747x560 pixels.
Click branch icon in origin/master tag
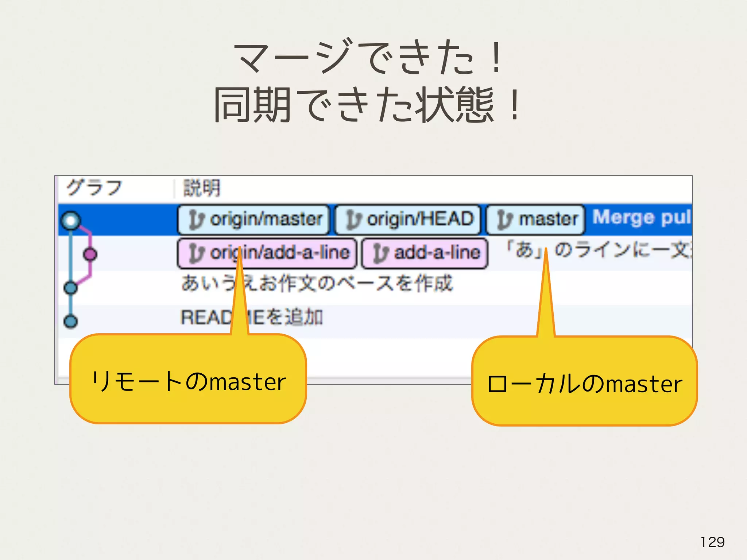197,220
